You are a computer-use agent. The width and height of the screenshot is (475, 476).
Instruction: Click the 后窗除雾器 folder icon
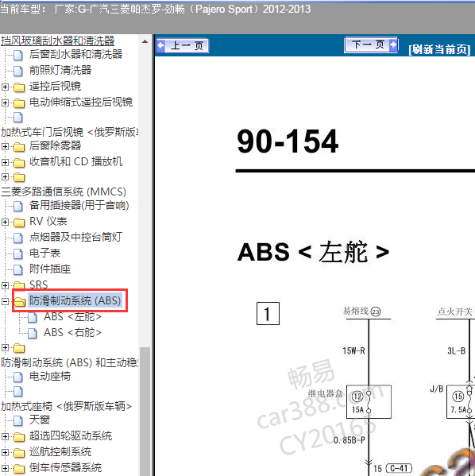[x=19, y=147]
